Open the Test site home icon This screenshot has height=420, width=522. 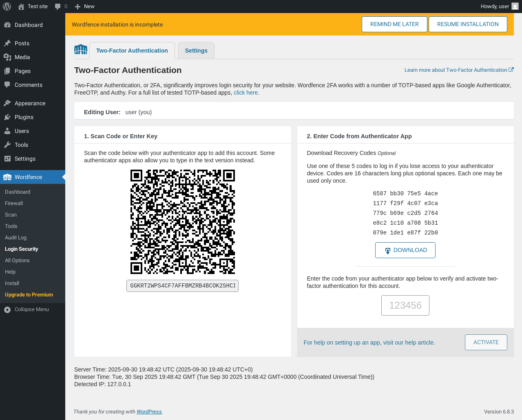pos(21,7)
